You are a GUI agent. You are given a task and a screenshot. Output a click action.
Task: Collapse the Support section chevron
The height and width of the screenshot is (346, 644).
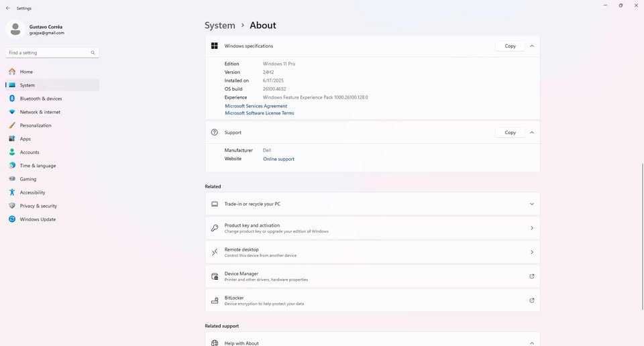click(x=532, y=133)
